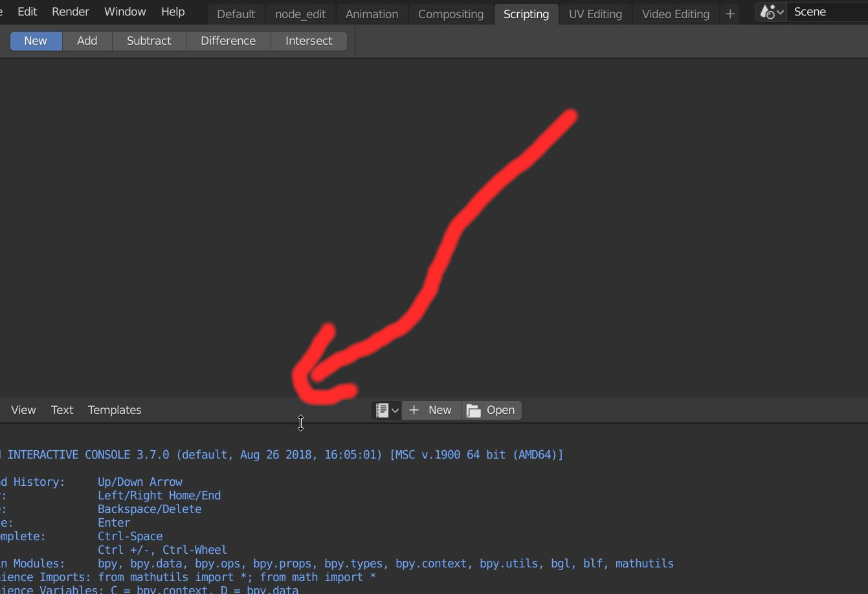Select the Scripting workspace tab
Image resolution: width=868 pixels, height=594 pixels.
(526, 14)
